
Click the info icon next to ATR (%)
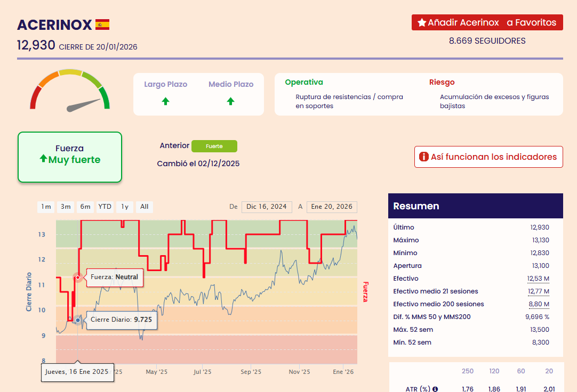435,389
